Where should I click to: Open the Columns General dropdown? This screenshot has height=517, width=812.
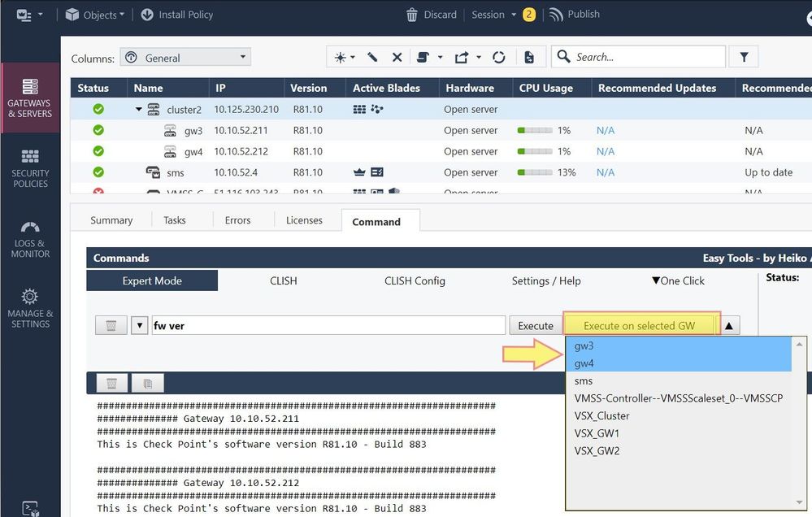pyautogui.click(x=185, y=58)
